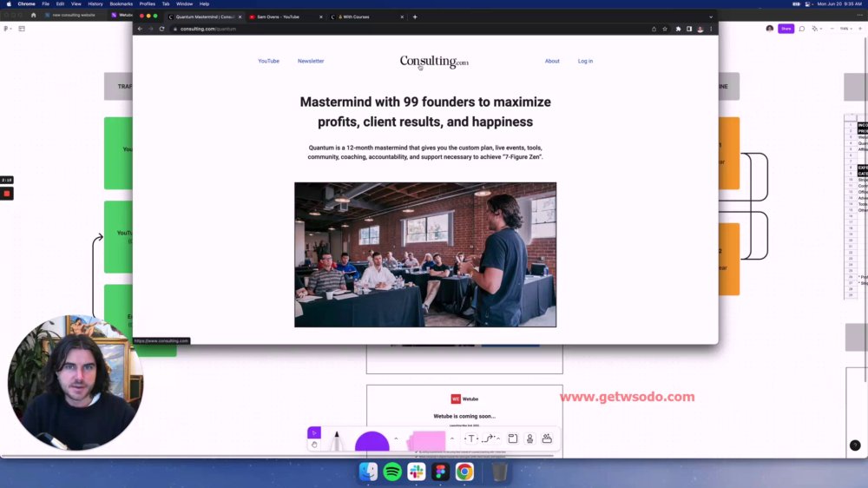This screenshot has height=488, width=868.
Task: Zoom out with FigJam minus button
Action: tap(832, 29)
